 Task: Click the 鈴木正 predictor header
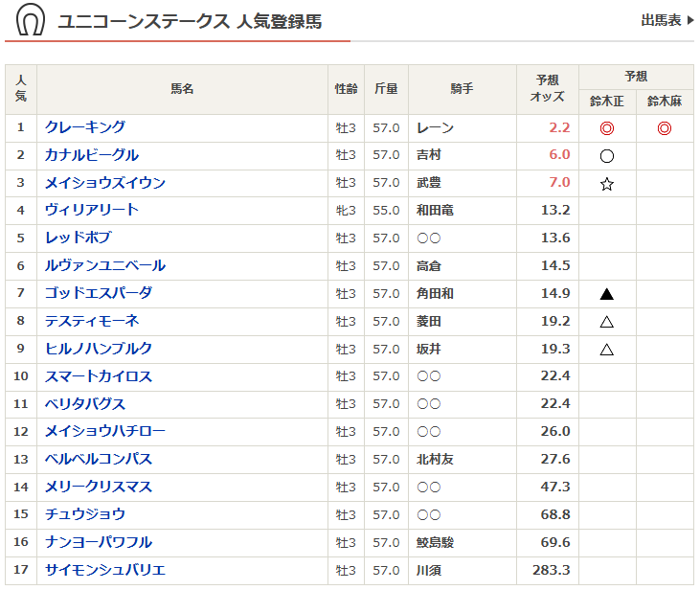point(607,102)
